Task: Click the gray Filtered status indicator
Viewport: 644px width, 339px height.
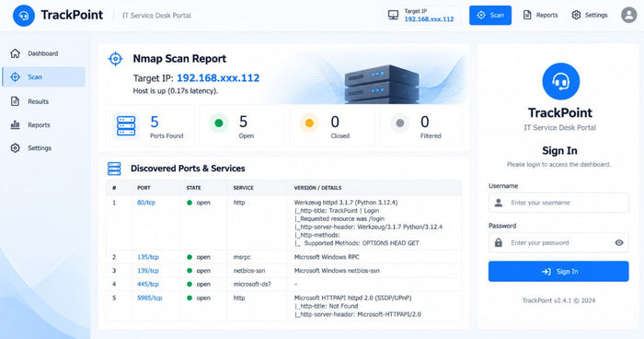Action: [x=399, y=123]
